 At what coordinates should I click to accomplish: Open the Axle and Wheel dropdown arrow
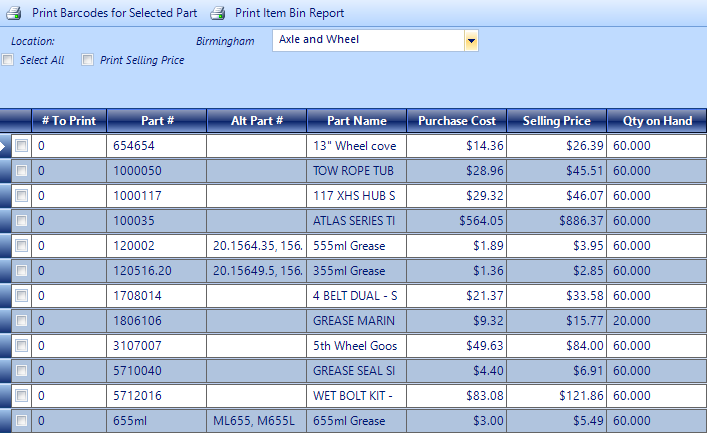[471, 41]
